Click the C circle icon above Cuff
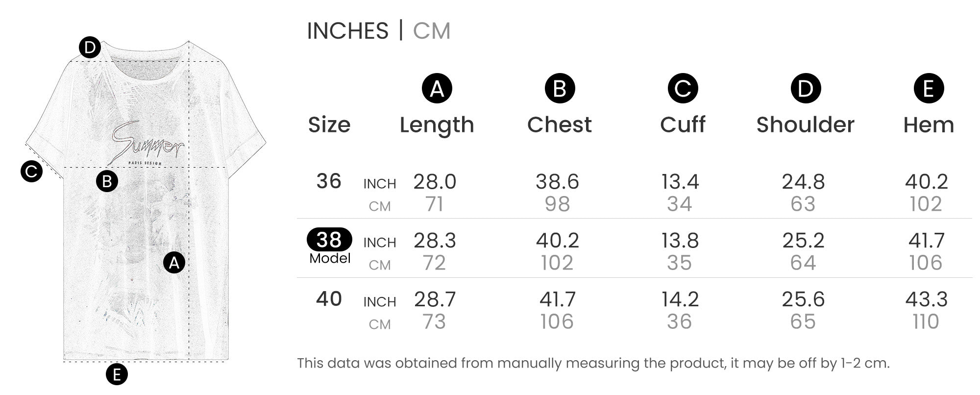Viewport: 980px width, 395px height. [683, 89]
